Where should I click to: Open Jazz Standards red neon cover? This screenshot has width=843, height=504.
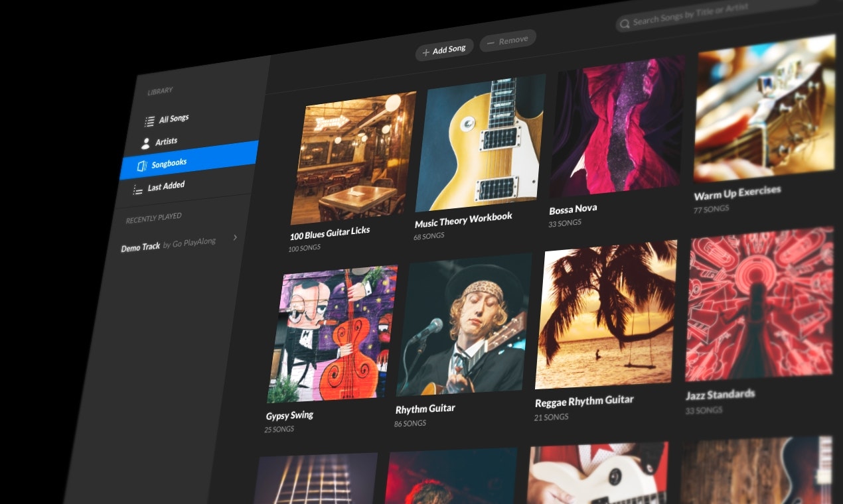click(759, 304)
